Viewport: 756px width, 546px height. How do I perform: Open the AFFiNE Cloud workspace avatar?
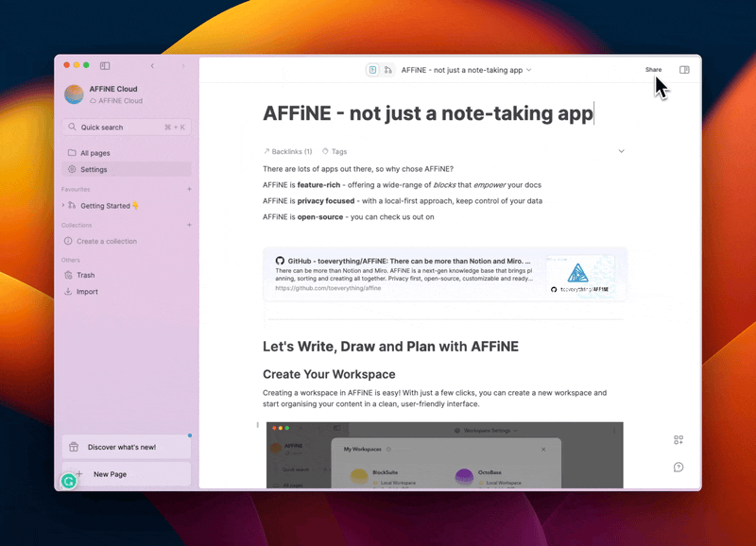pos(75,94)
